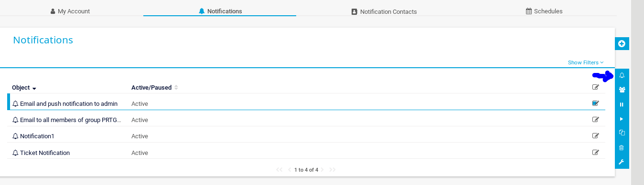Screen dimensions: 644x185
Task: Pause selected notification via pause icon
Action: point(622,104)
